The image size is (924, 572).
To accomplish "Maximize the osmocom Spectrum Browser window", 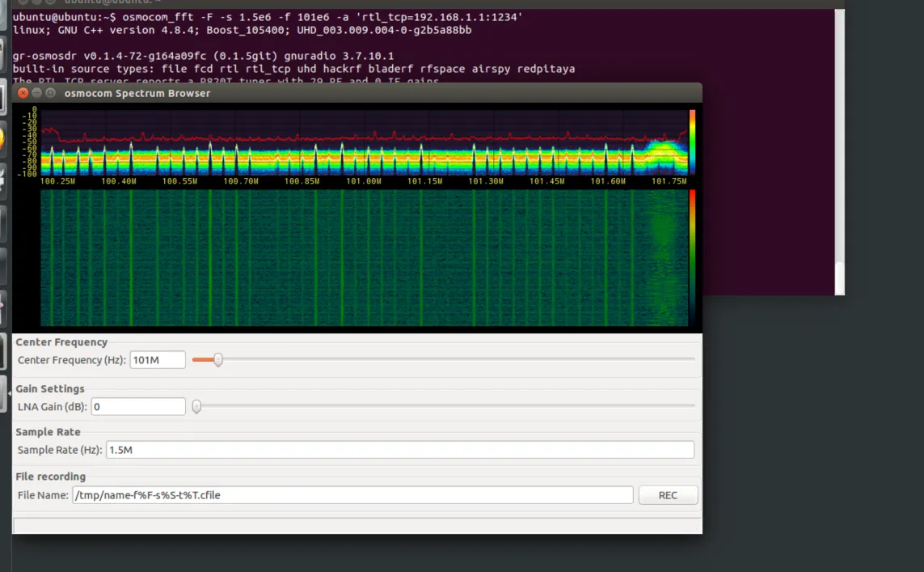I will (x=50, y=92).
